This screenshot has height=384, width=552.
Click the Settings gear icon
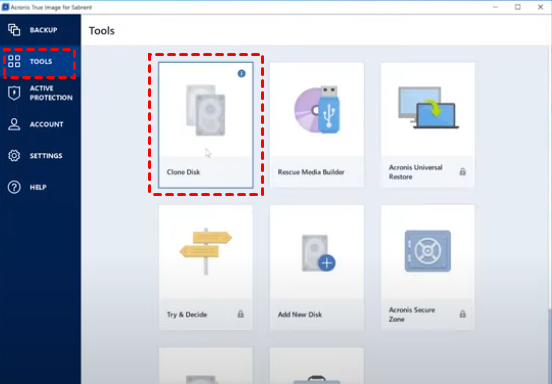(14, 156)
